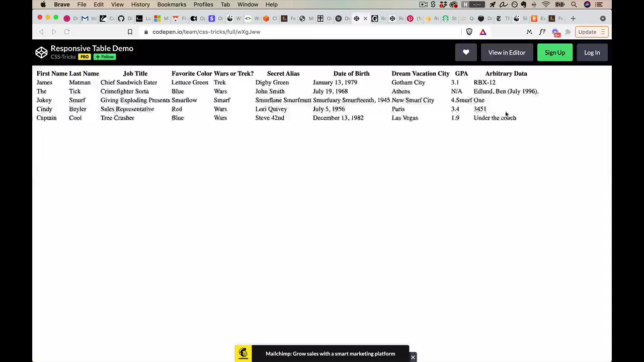Open the Control Center icon in menu bar

pos(599,5)
